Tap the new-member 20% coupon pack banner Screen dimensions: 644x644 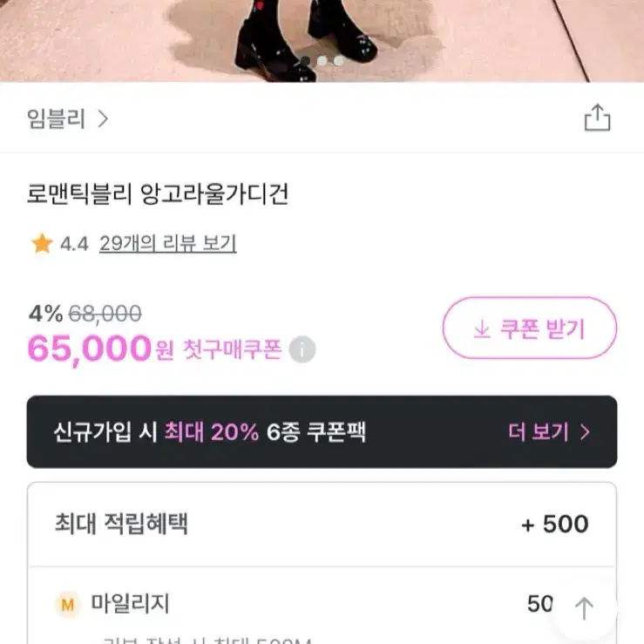(x=322, y=431)
